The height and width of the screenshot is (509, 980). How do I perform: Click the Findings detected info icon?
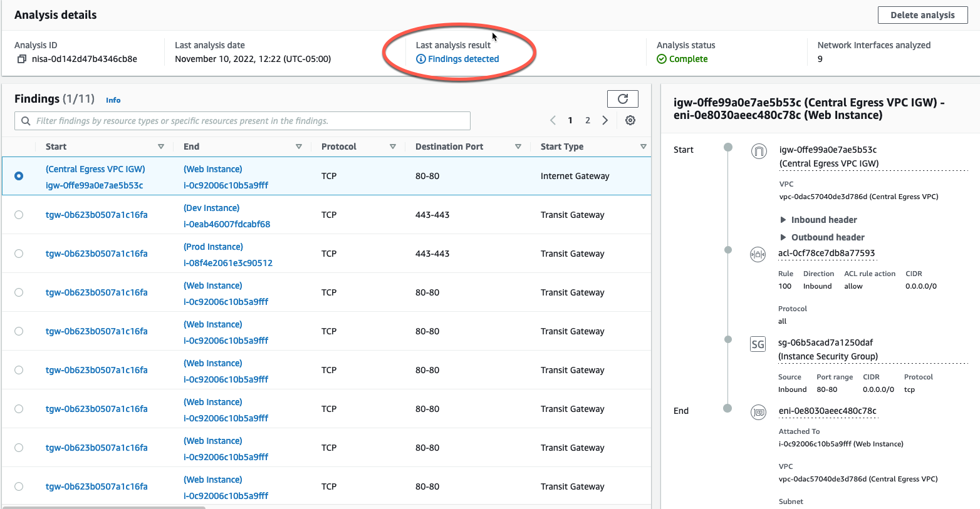pyautogui.click(x=420, y=59)
